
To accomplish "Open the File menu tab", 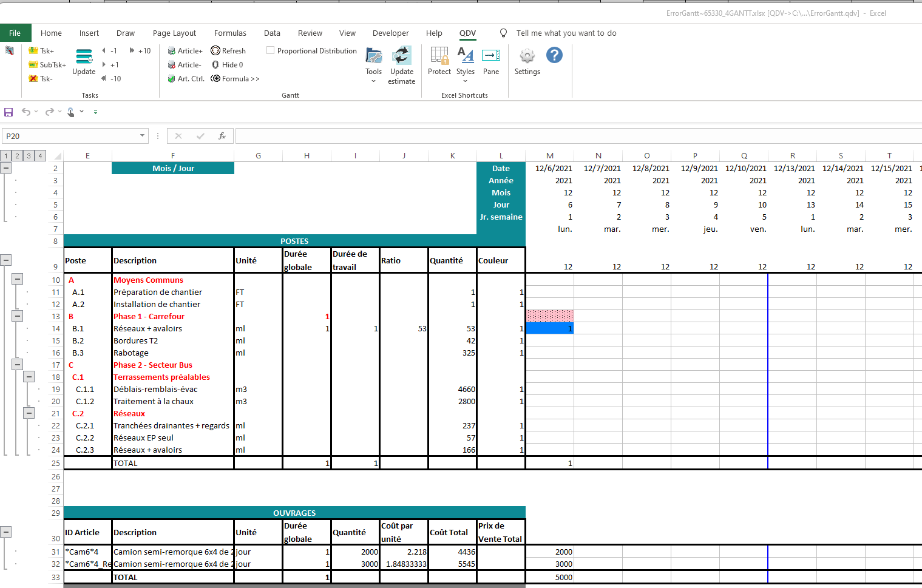I will click(15, 33).
